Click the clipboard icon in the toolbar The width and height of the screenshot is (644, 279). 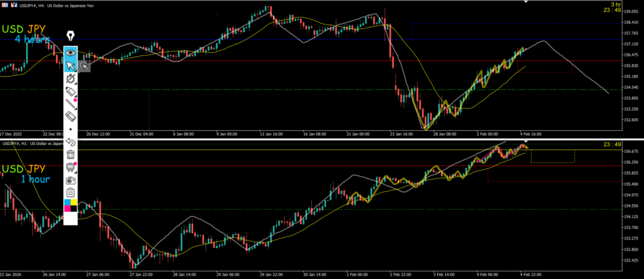[70, 192]
